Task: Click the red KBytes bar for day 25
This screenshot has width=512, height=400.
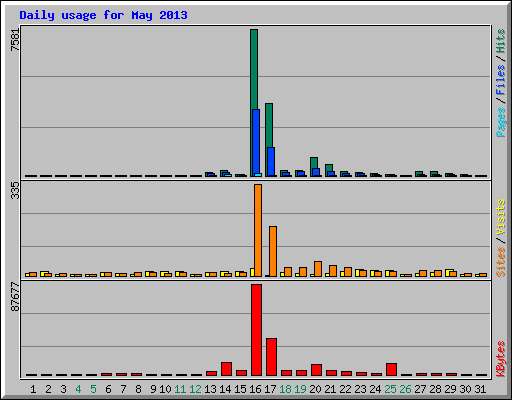Action: click(x=392, y=369)
